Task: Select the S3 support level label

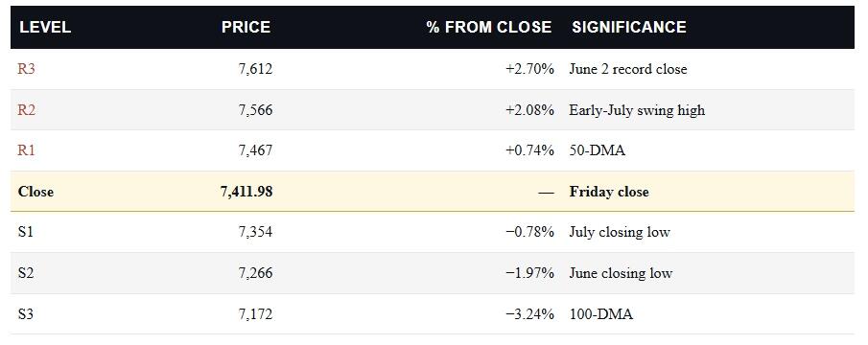Action: point(26,314)
